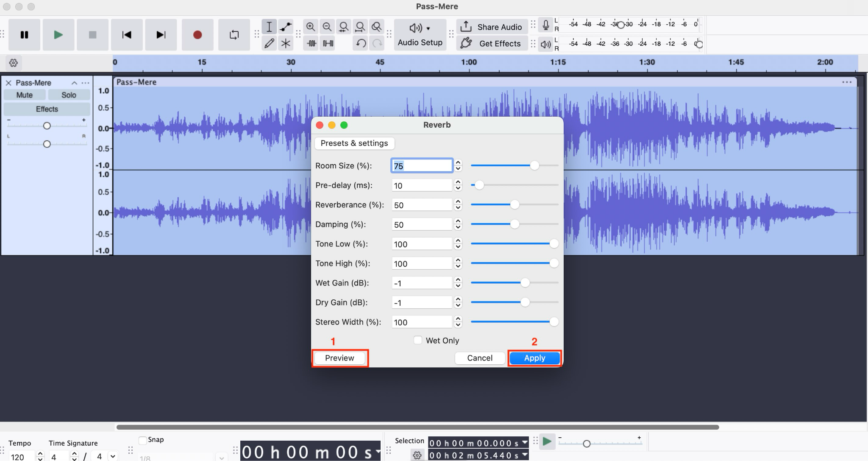This screenshot has width=868, height=461.
Task: Click the horizontal project scrollbar
Action: click(x=417, y=427)
